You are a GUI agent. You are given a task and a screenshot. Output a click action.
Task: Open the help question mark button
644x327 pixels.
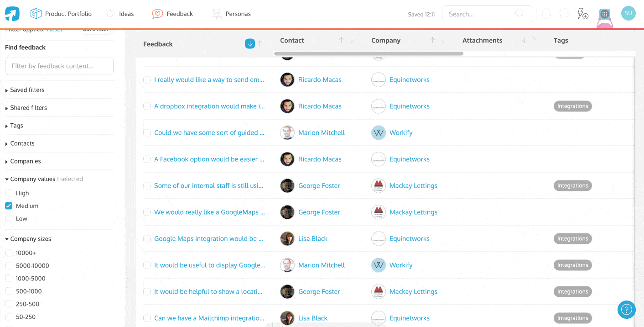click(626, 310)
